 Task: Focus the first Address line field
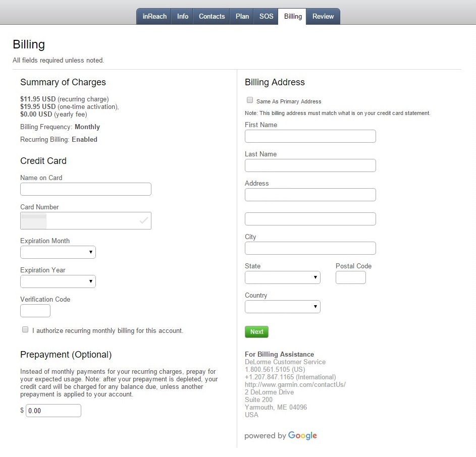tap(310, 195)
